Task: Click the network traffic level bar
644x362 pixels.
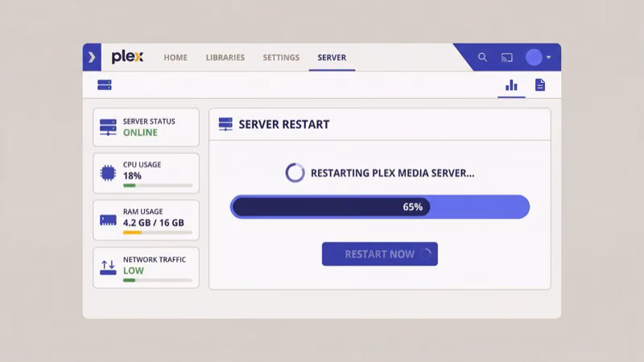Action: click(157, 280)
